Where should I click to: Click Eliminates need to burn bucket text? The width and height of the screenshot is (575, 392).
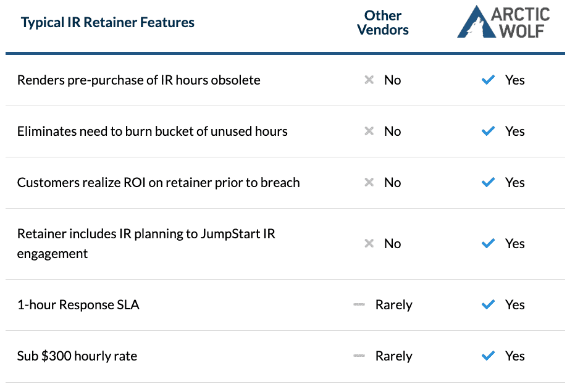(x=152, y=131)
